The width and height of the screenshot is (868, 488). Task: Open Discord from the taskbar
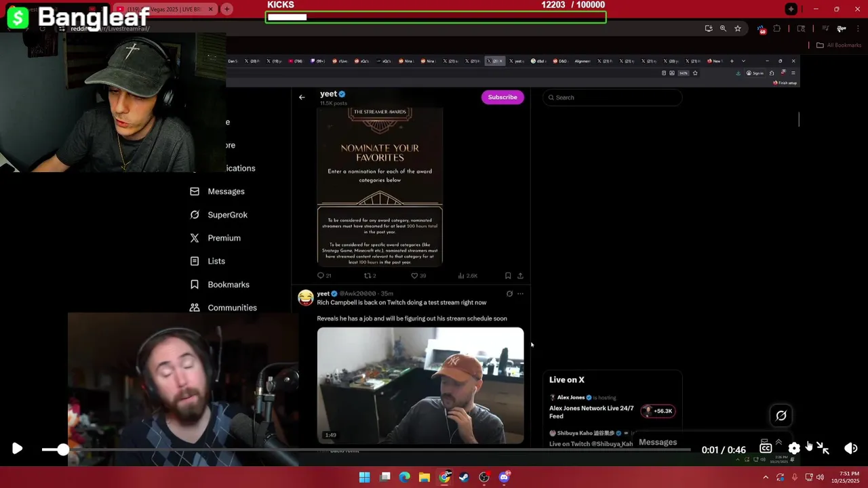(x=504, y=477)
